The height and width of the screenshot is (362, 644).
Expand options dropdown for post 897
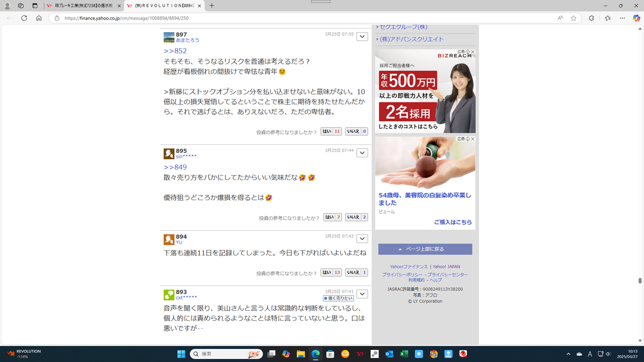[362, 37]
